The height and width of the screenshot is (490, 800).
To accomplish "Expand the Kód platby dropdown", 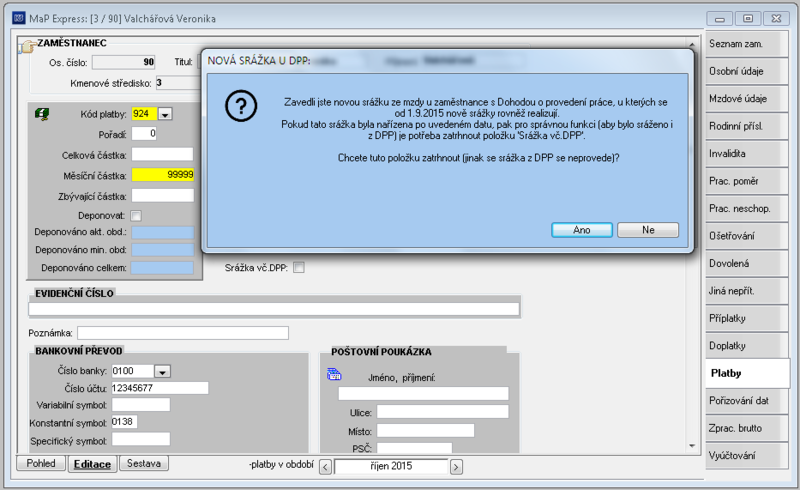I will pos(165,114).
